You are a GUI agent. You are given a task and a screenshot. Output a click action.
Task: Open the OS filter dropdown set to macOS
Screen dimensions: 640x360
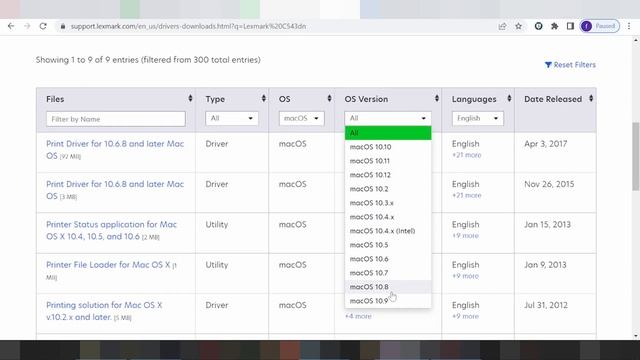click(302, 118)
